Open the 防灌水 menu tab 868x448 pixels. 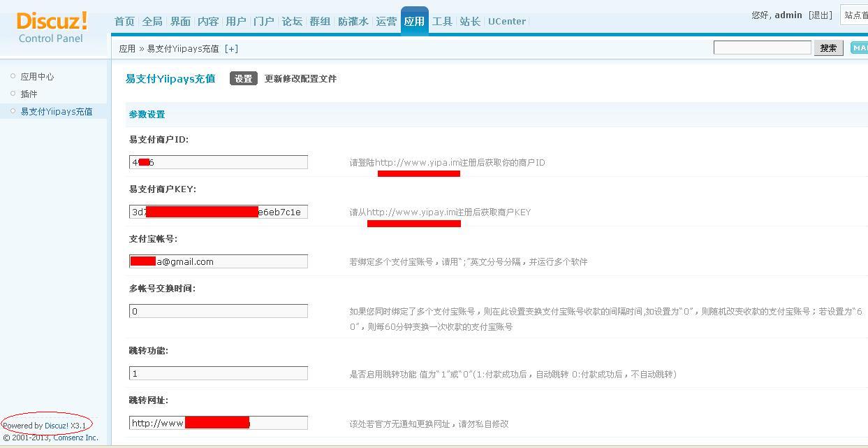pyautogui.click(x=353, y=21)
